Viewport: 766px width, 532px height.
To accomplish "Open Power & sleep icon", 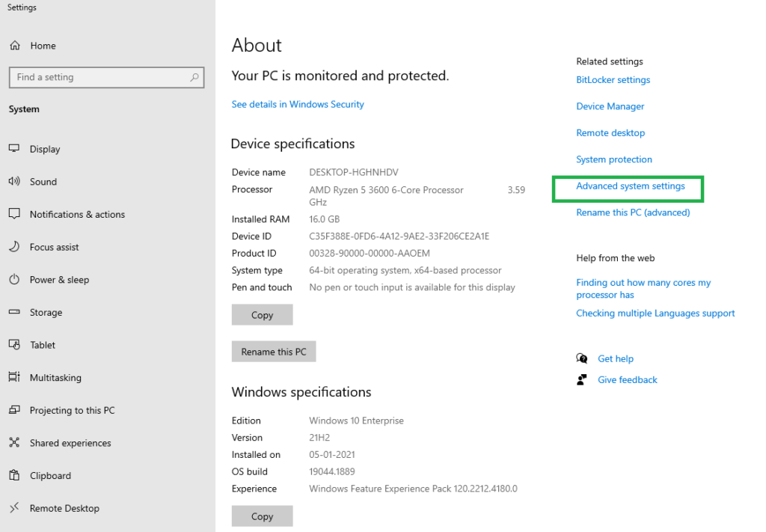I will pos(14,280).
